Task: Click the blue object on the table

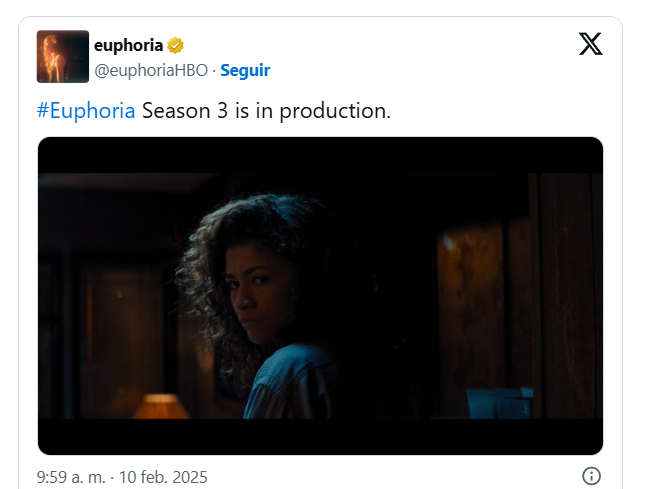Action: click(498, 403)
